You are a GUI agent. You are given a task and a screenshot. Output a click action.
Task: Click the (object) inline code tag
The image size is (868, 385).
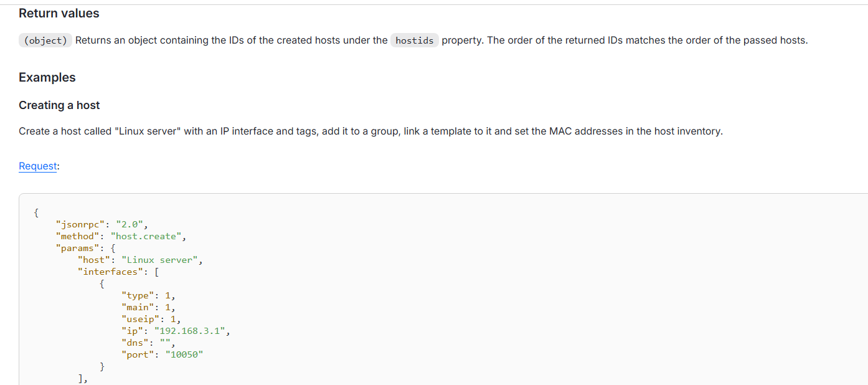pos(46,40)
